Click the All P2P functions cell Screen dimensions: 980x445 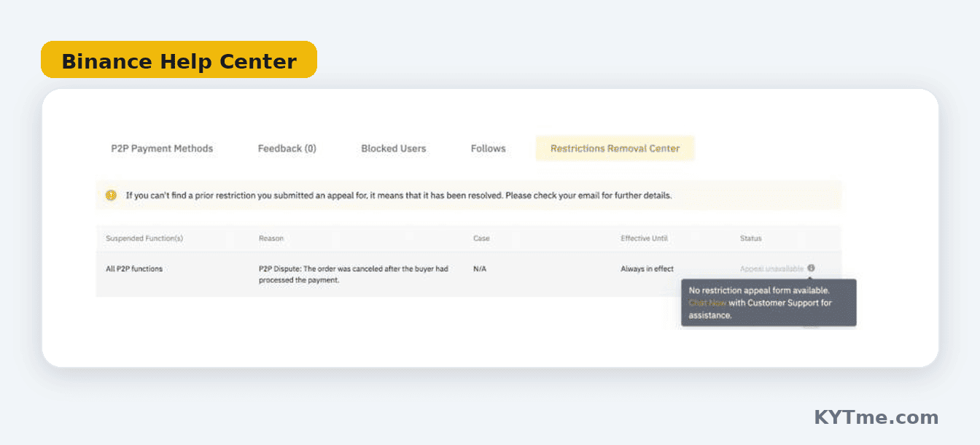(x=134, y=269)
